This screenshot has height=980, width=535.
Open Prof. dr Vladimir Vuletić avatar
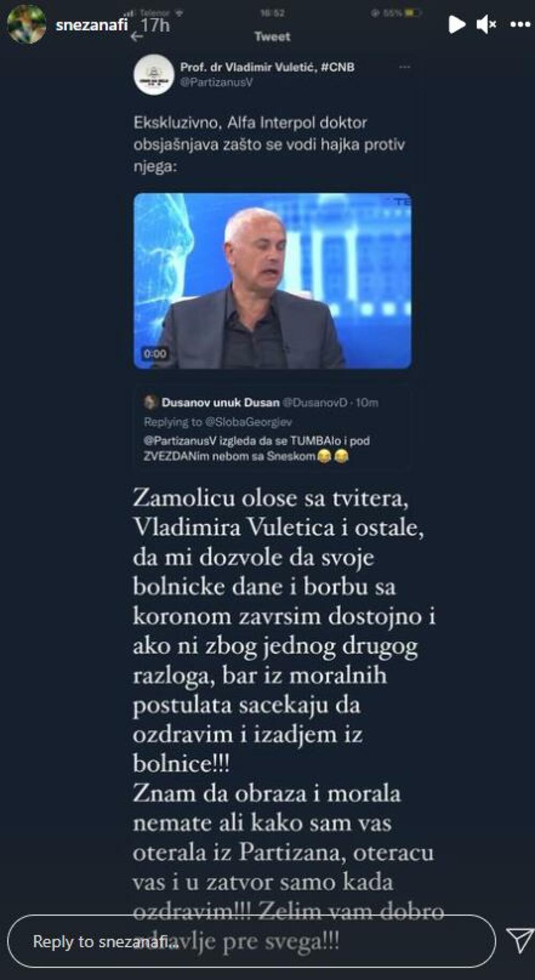coord(154,75)
